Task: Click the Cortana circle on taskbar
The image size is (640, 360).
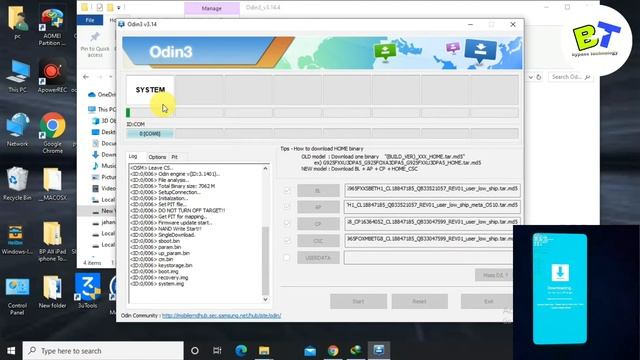Action: [195, 351]
